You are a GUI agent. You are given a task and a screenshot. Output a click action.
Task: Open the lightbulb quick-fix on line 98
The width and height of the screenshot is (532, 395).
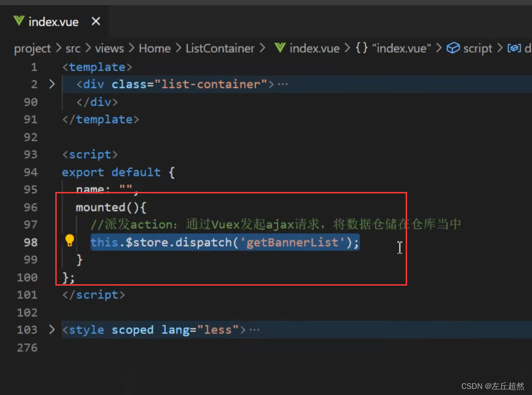point(70,240)
